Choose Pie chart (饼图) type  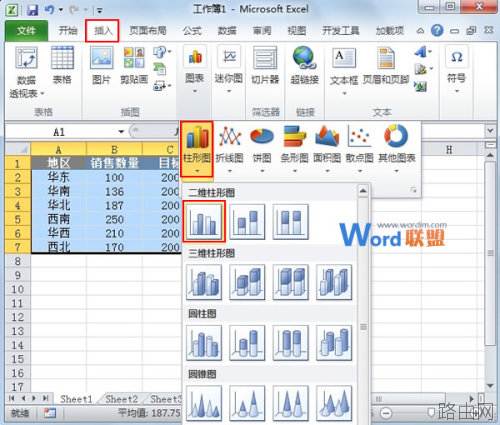262,149
